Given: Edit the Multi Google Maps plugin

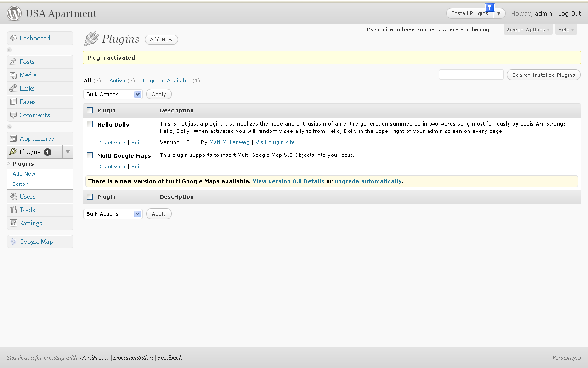Looking at the screenshot, I should click(x=136, y=167).
